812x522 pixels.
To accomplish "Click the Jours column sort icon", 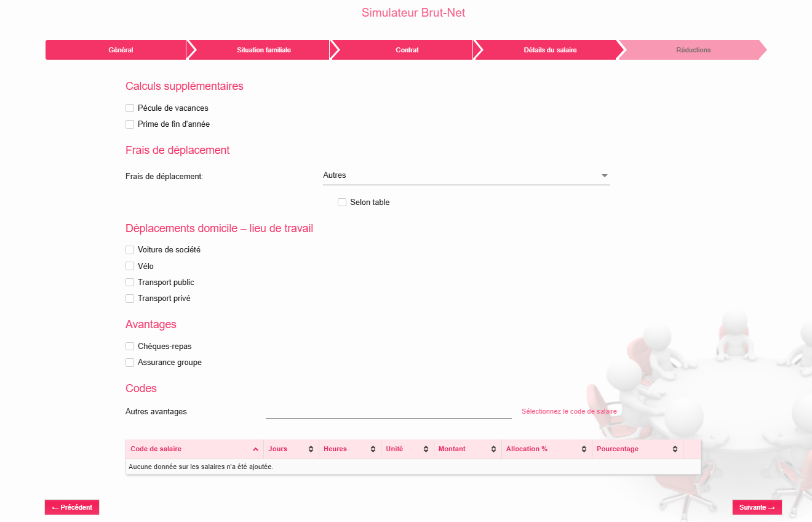I will point(311,449).
